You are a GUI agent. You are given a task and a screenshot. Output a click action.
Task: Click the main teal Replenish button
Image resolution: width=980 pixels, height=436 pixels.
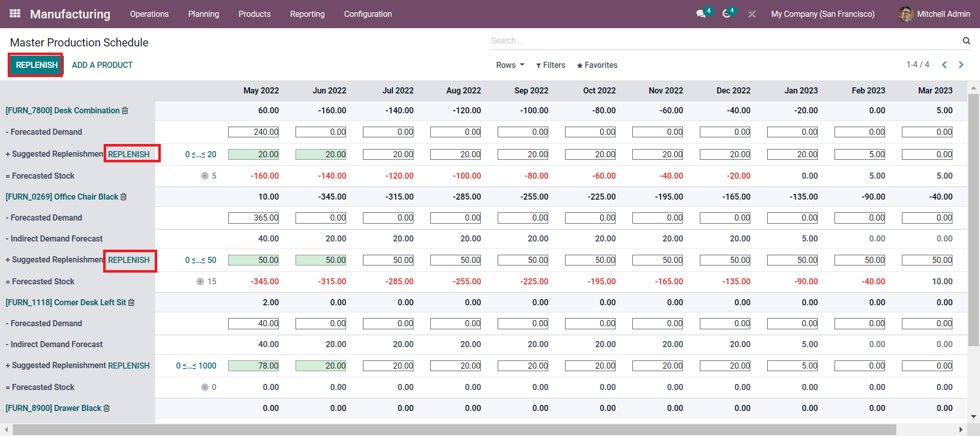[36, 65]
